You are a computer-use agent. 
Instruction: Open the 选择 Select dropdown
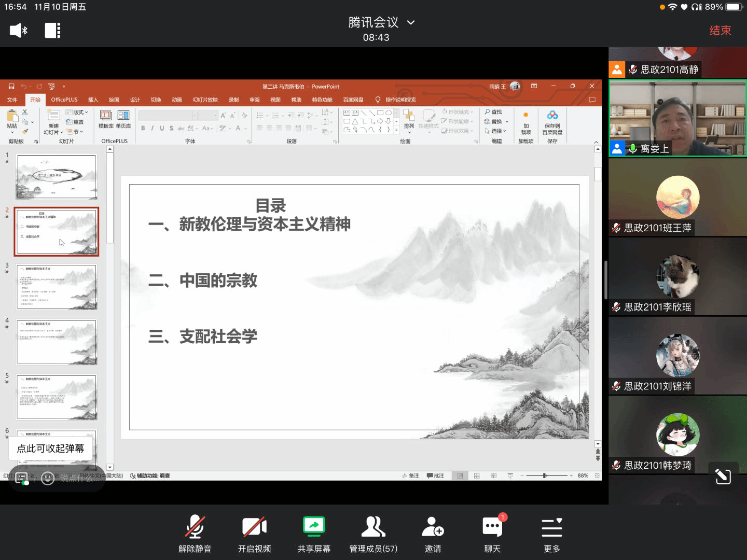click(x=495, y=131)
